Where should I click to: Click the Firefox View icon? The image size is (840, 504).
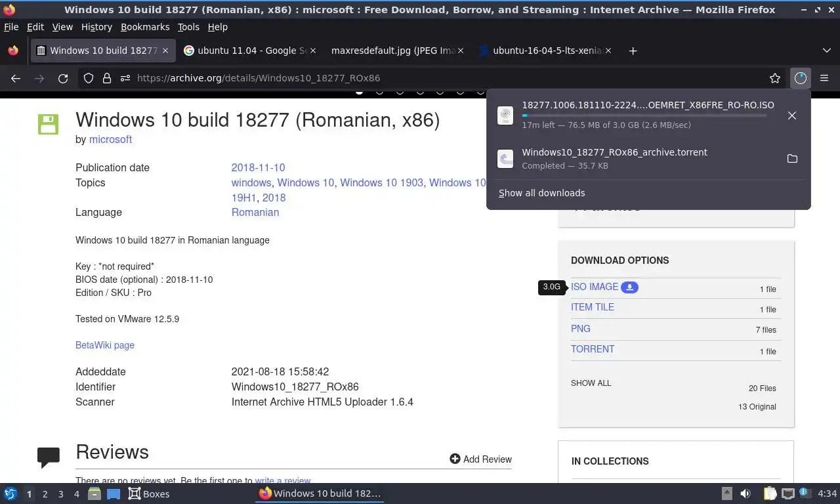tap(13, 51)
